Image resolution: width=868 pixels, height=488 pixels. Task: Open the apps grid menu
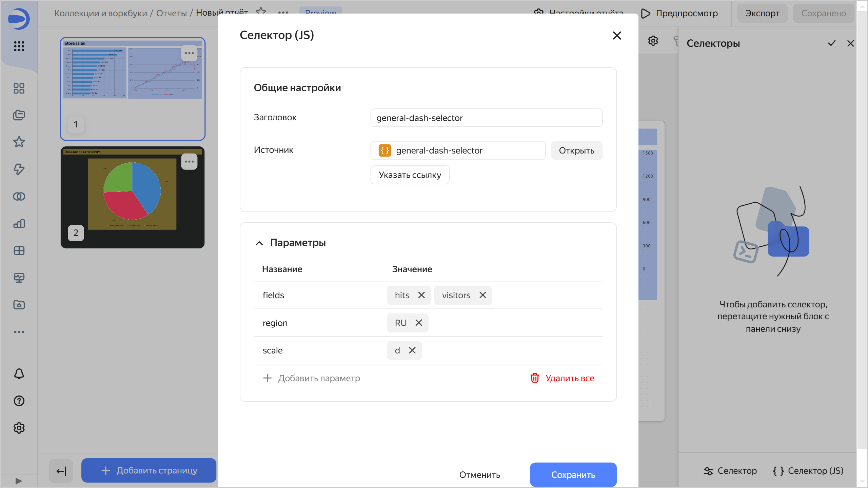click(x=19, y=46)
